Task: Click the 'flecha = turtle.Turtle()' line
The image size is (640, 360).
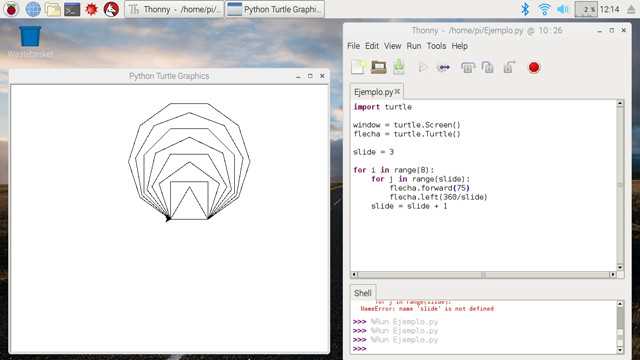Action: coord(407,134)
